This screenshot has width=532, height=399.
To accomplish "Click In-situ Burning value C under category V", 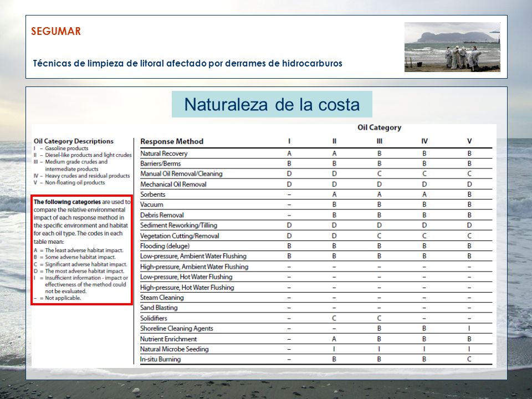I will [x=469, y=359].
